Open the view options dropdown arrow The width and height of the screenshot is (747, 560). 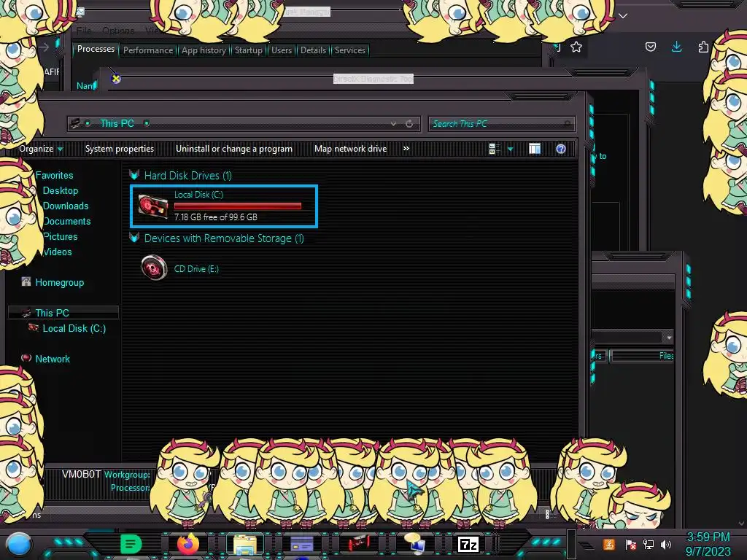tap(510, 149)
